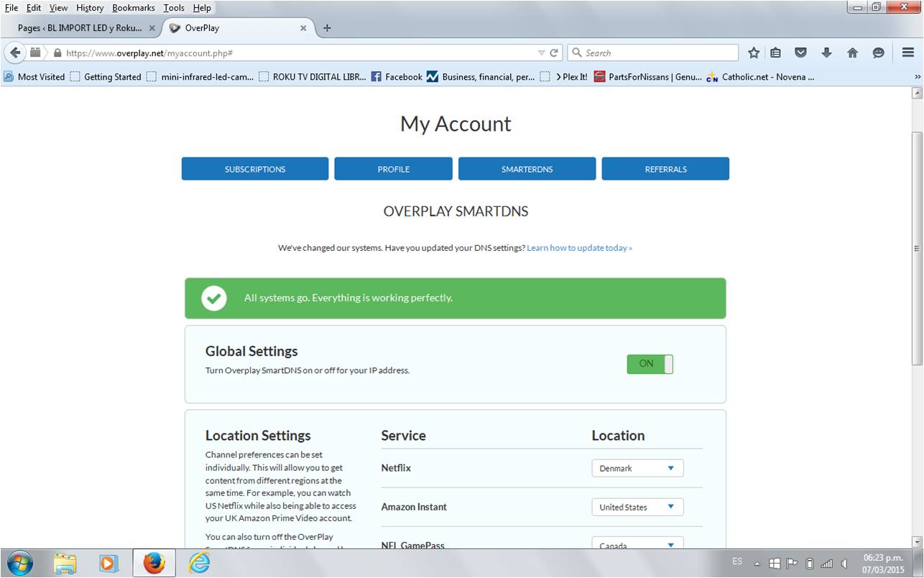924x578 pixels.
Task: Open the Edit menu
Action: pos(34,8)
